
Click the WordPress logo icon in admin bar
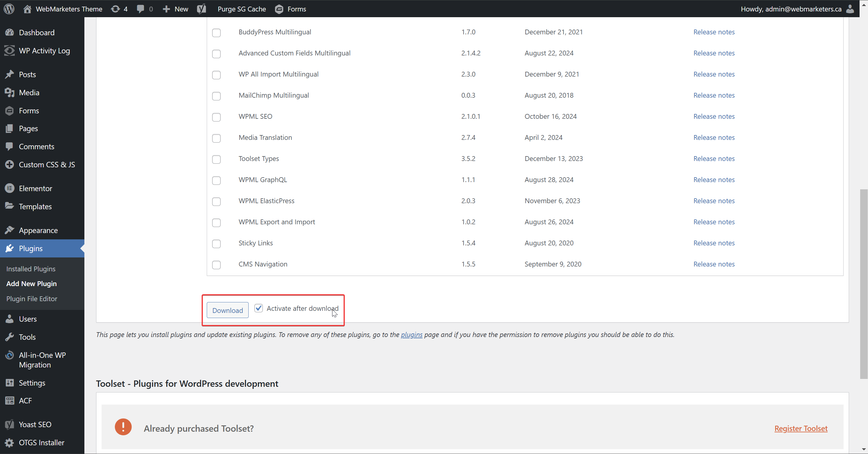click(9, 9)
